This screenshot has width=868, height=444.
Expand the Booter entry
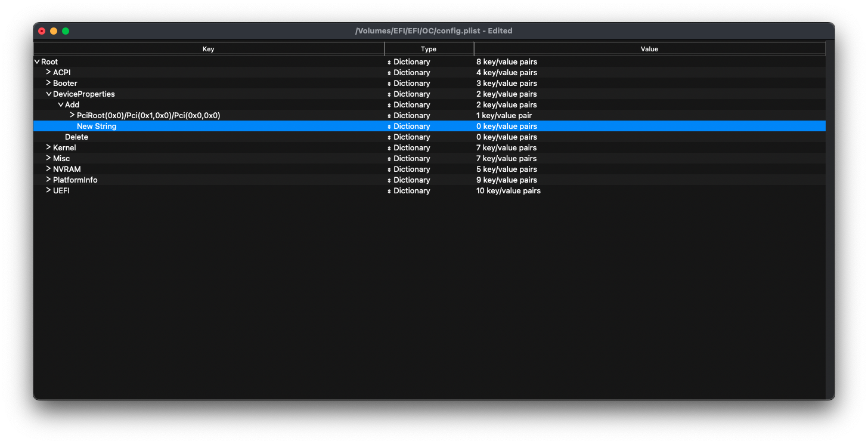(49, 83)
